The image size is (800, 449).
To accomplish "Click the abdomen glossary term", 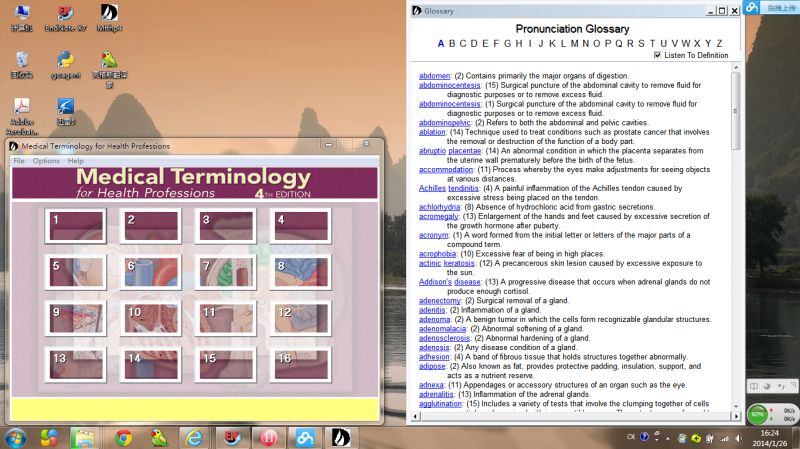I will 435,76.
